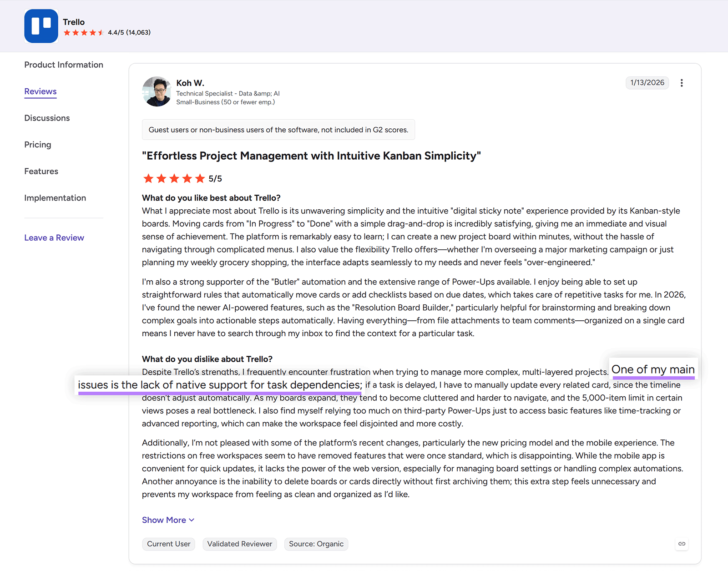The image size is (728, 581).
Task: Expand review with Show More
Action: tap(168, 520)
